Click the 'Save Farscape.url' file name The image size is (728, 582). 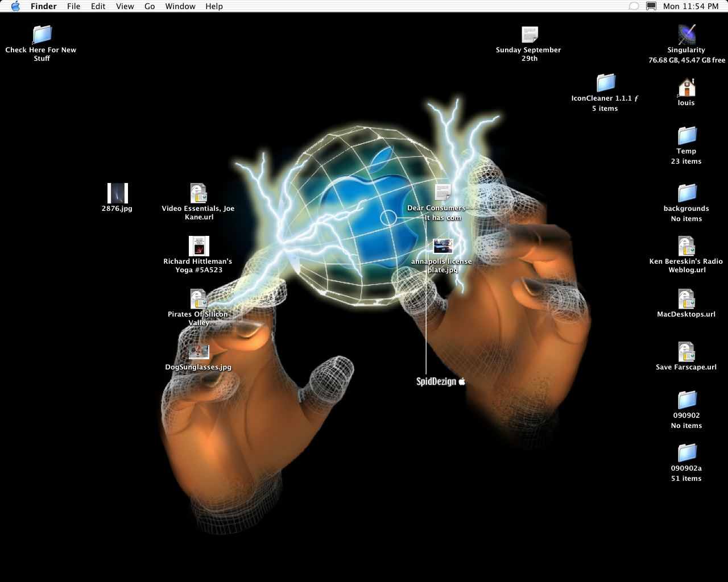(x=686, y=367)
